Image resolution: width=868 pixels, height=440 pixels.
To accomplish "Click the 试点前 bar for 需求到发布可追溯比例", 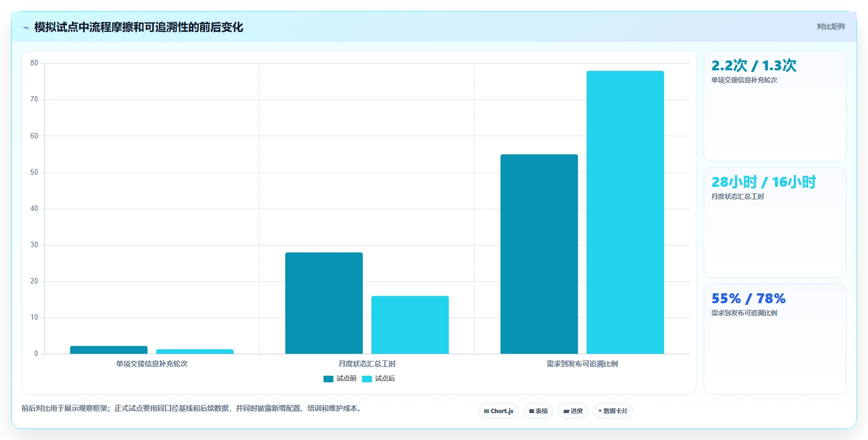I will pos(539,254).
